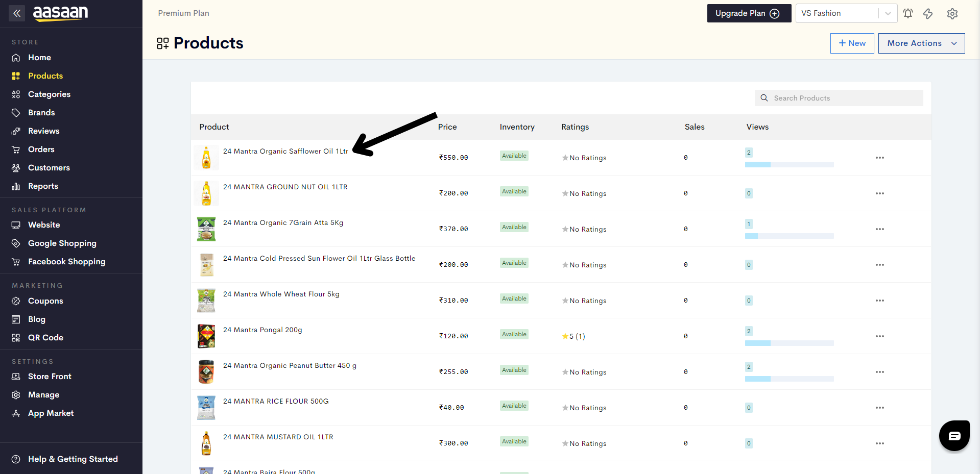The height and width of the screenshot is (474, 980).
Task: Open Blog in sidebar
Action: pyautogui.click(x=37, y=319)
